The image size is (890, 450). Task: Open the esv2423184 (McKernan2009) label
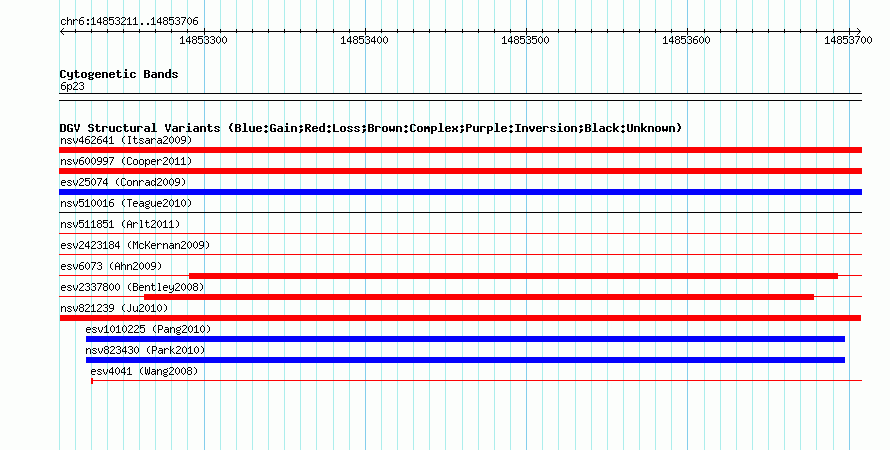click(x=135, y=245)
